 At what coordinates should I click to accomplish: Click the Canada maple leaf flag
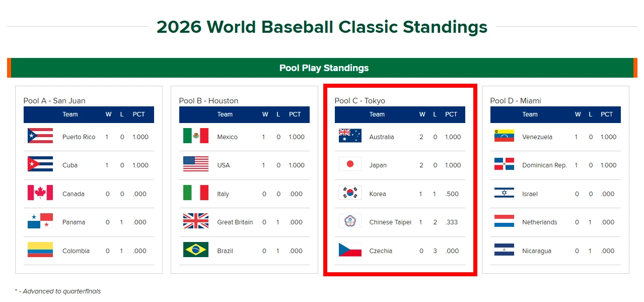pos(40,193)
